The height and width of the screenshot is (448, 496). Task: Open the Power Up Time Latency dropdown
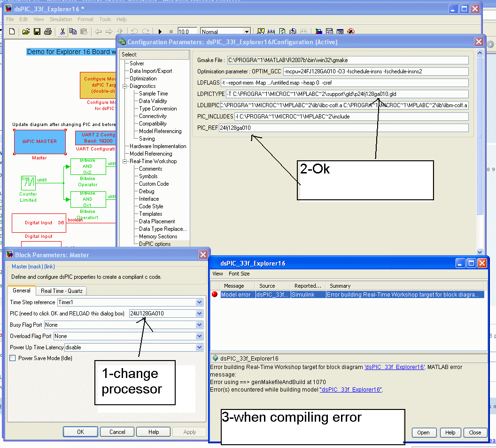pyautogui.click(x=199, y=347)
